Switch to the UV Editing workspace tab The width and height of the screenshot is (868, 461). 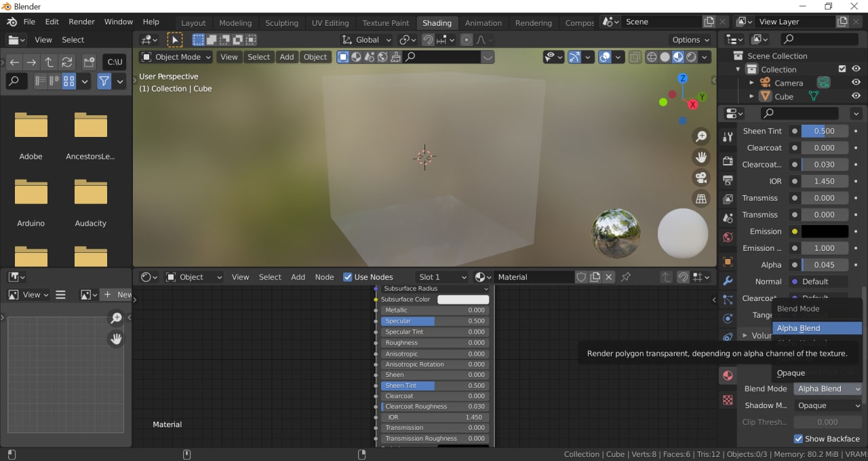coord(330,23)
